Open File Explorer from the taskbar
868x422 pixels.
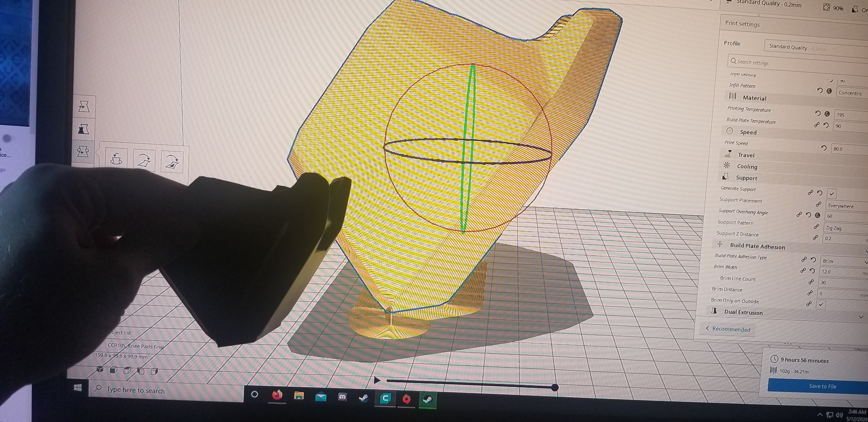coord(299,396)
